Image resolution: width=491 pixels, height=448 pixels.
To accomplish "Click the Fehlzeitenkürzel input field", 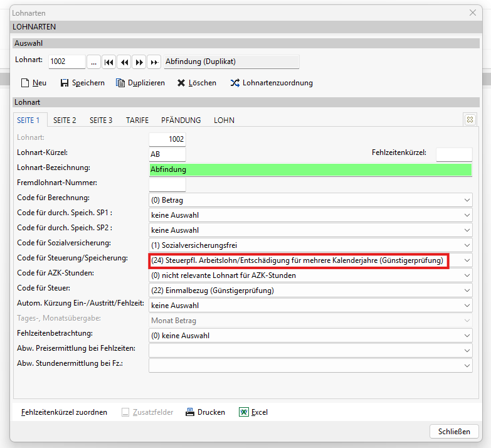I will click(x=454, y=154).
